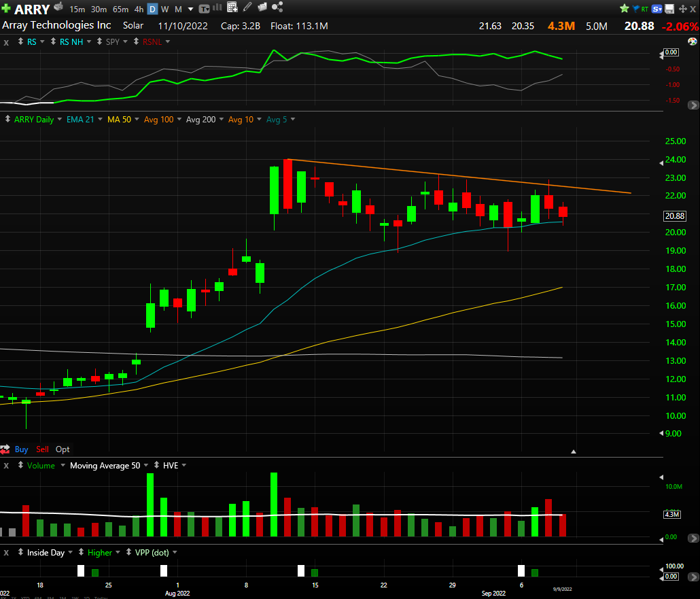The width and height of the screenshot is (700, 599).
Task: Click the Sell button
Action: (42, 449)
